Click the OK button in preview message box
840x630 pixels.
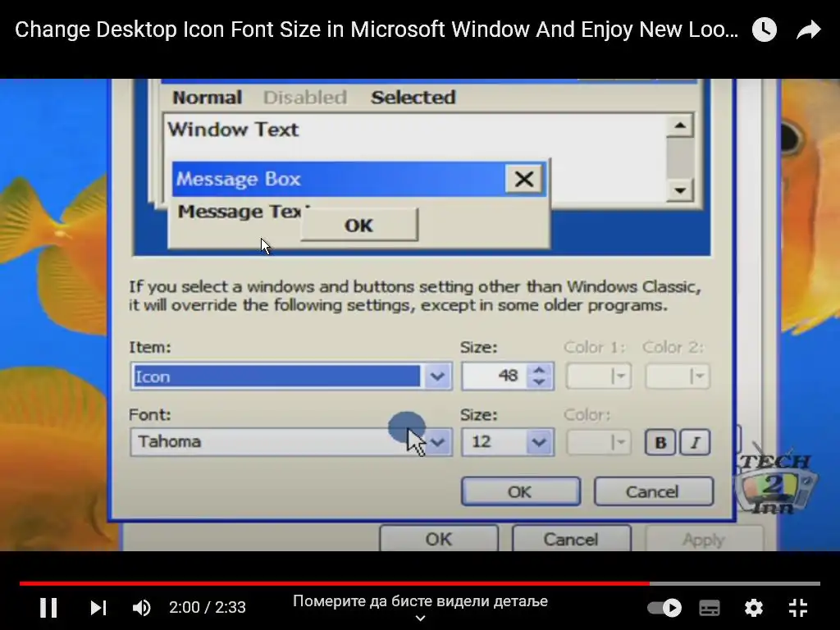point(359,225)
